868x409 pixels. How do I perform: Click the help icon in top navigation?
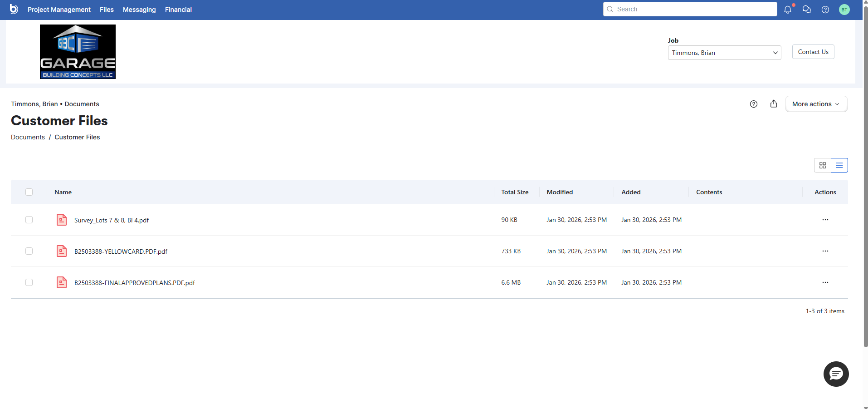pyautogui.click(x=825, y=10)
